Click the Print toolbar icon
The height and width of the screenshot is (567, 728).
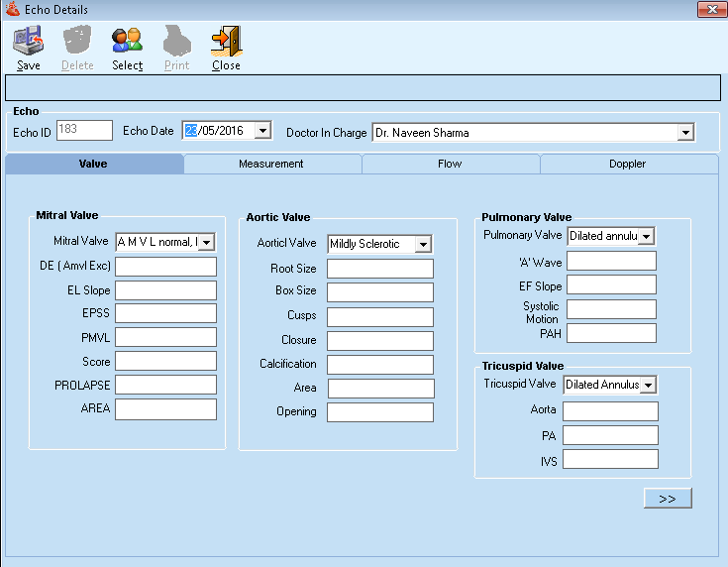click(x=176, y=42)
